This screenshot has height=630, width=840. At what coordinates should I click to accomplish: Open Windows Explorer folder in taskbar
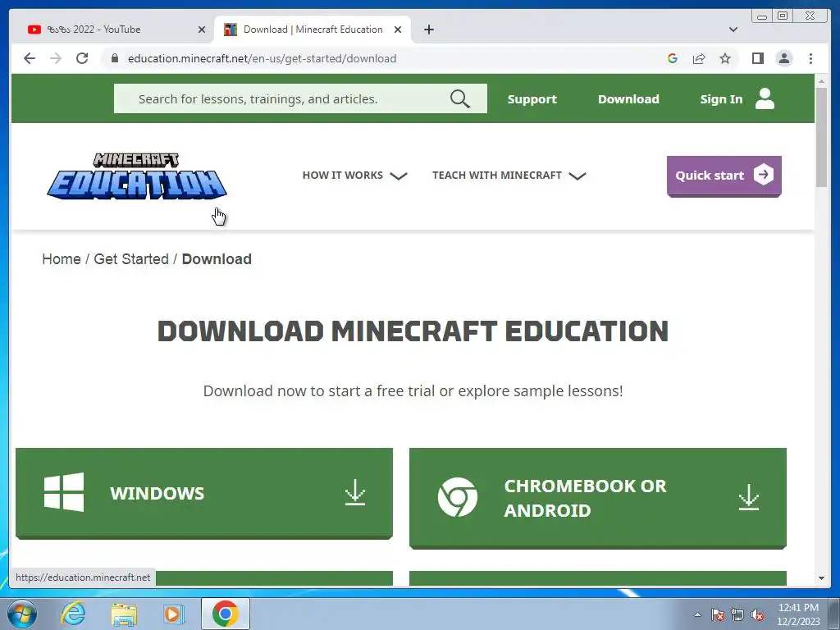(124, 614)
